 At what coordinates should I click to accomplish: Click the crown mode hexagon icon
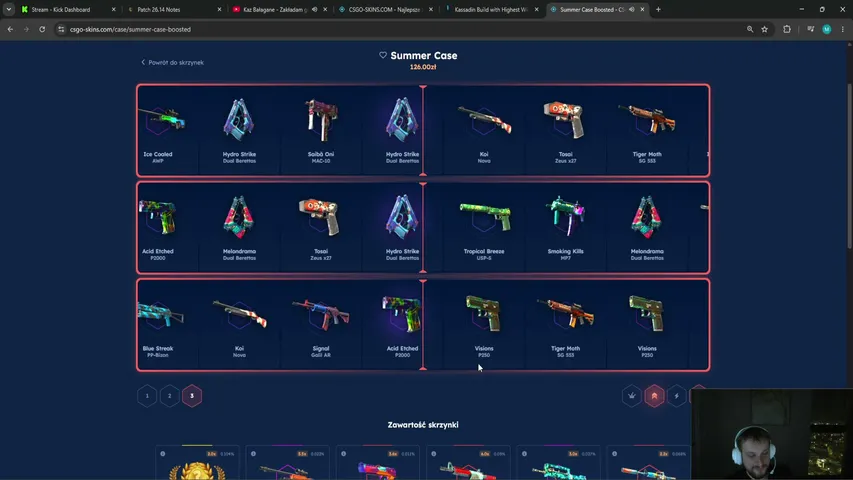point(632,396)
